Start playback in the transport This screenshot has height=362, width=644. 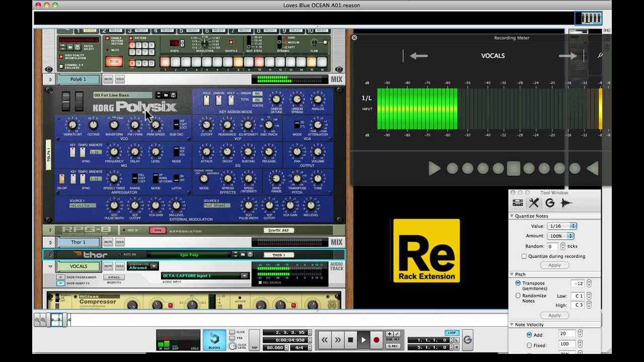363,340
